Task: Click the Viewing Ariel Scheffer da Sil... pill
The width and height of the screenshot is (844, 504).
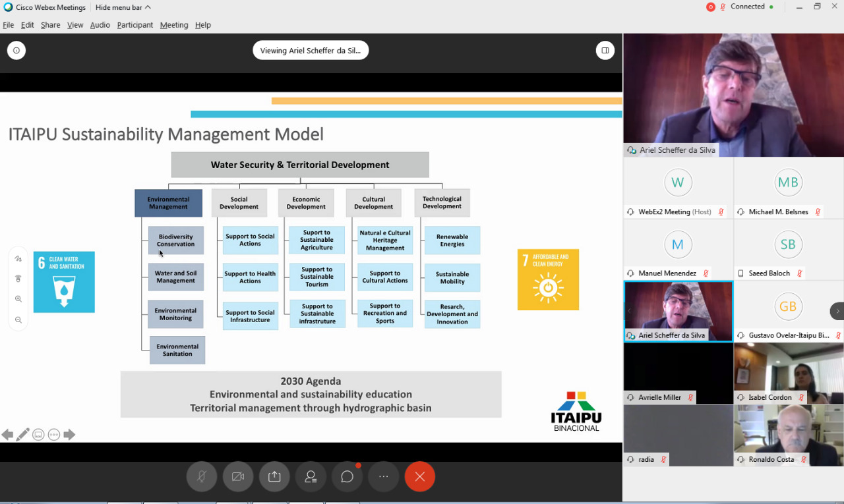Action: click(311, 50)
